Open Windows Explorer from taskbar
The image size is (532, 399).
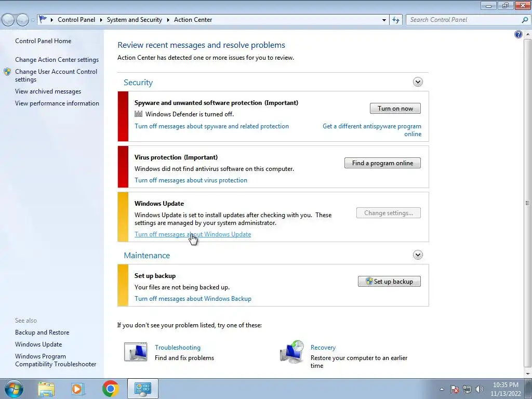point(46,389)
